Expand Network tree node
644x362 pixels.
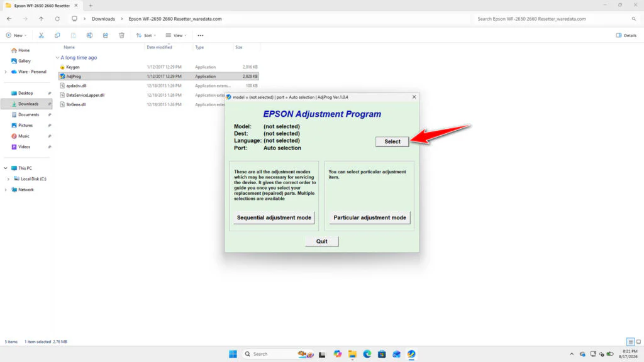point(6,190)
